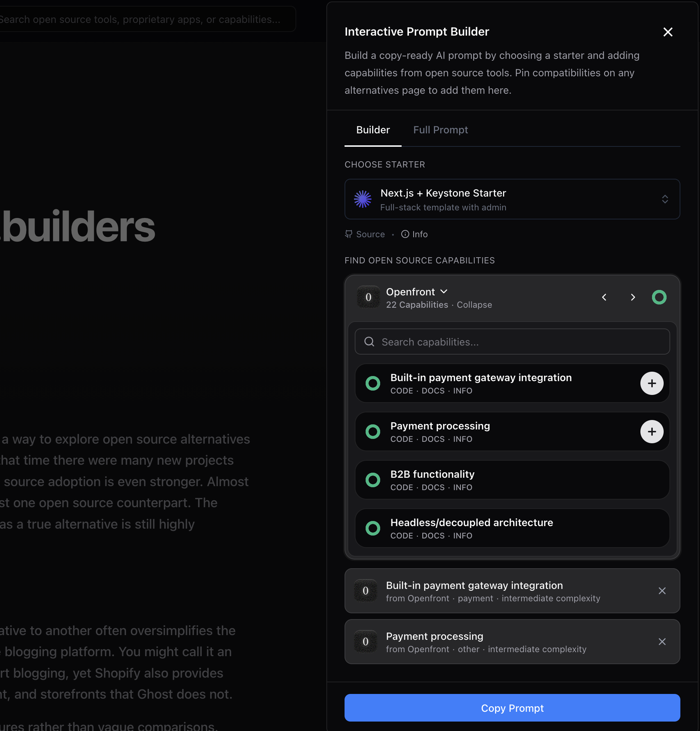View Info about the selected starter
The height and width of the screenshot is (731, 700).
pyautogui.click(x=414, y=234)
